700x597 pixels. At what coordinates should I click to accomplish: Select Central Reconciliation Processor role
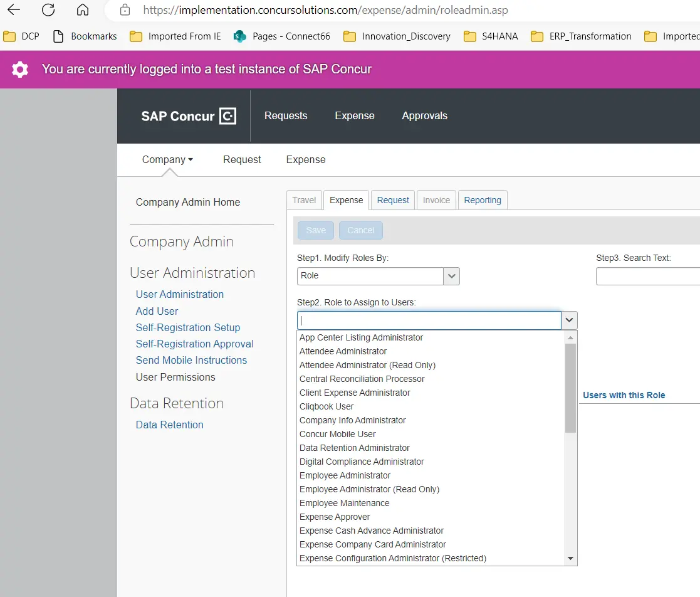click(x=431, y=379)
